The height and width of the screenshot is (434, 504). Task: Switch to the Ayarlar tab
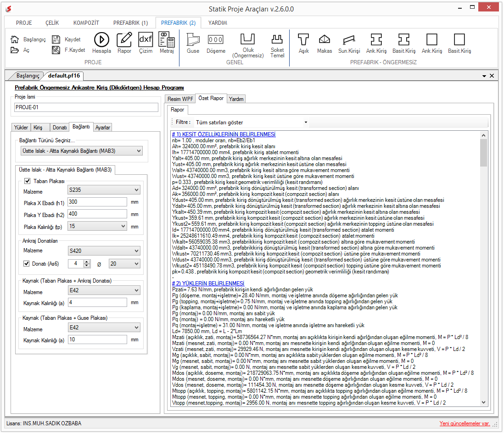102,128
